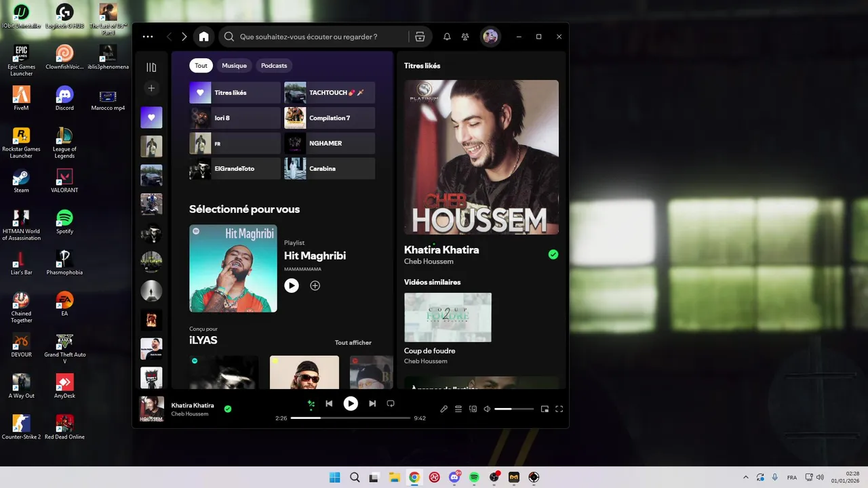Show hidden system tray icons chevron
Image resolution: width=868 pixels, height=488 pixels.
click(746, 477)
